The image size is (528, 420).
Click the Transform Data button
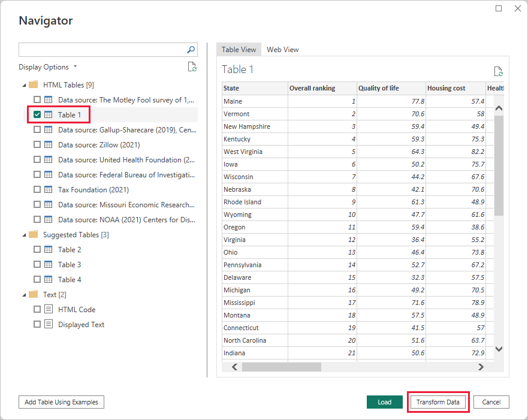coord(438,402)
